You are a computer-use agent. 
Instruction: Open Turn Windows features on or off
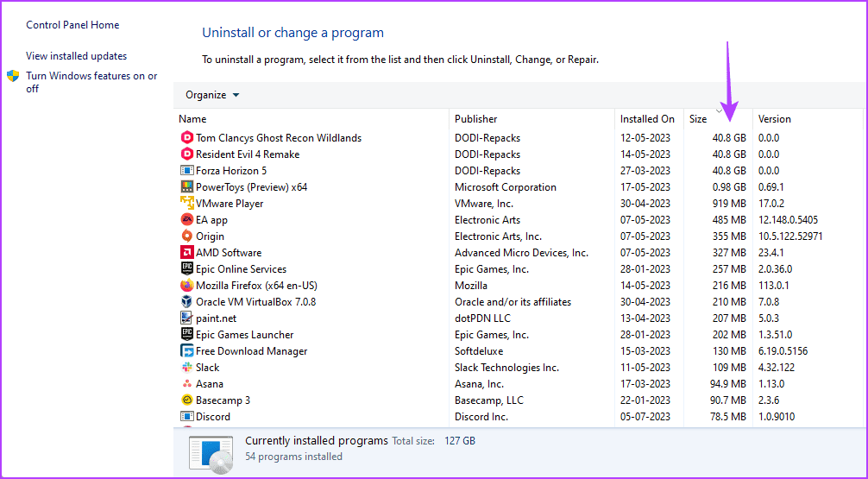(92, 82)
